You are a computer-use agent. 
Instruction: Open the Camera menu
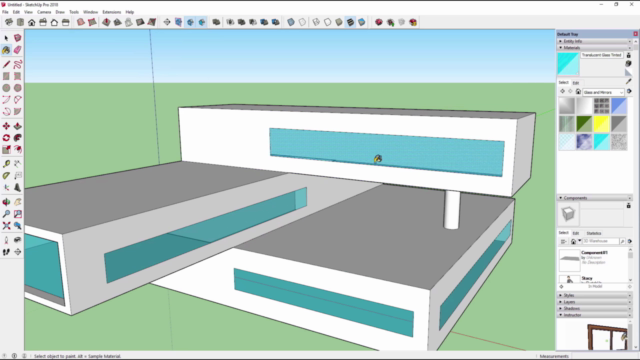tap(44, 12)
